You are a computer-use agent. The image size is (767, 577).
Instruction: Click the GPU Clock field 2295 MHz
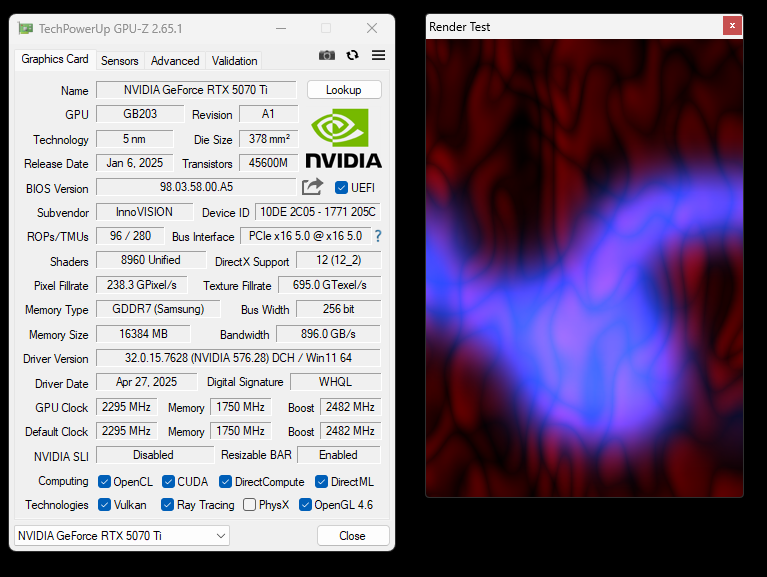[127, 407]
